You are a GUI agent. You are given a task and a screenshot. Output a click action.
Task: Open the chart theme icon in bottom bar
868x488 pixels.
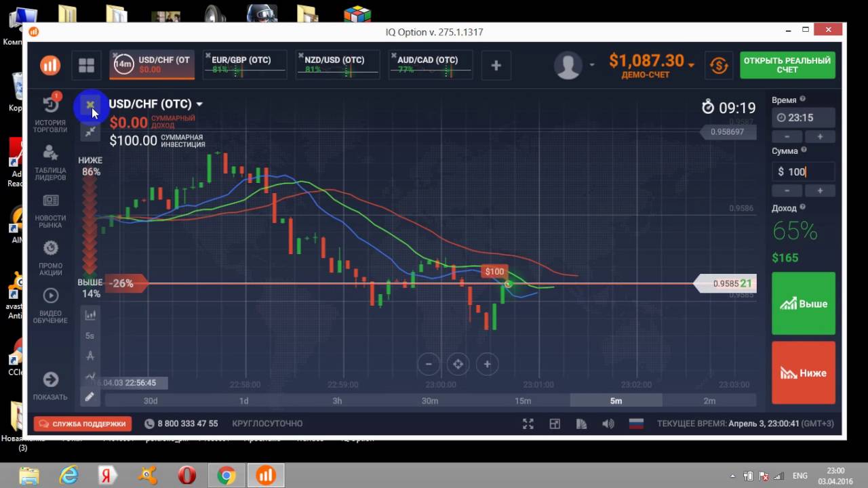tap(581, 424)
